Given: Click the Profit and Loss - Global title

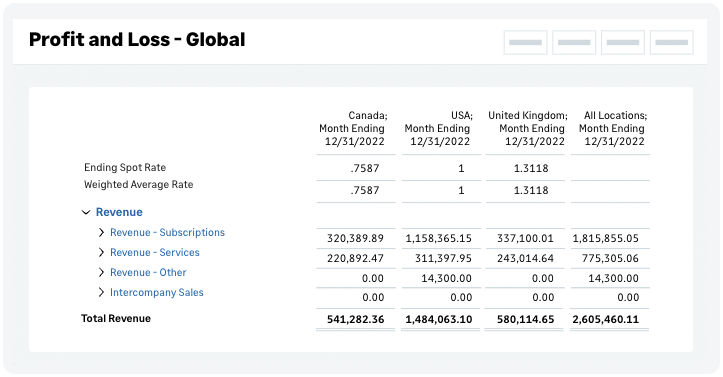Looking at the screenshot, I should point(137,40).
